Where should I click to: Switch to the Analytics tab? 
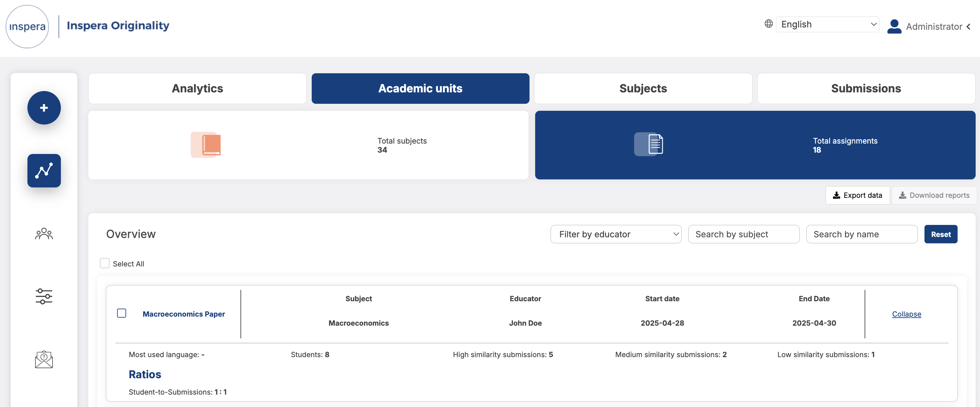tap(197, 88)
